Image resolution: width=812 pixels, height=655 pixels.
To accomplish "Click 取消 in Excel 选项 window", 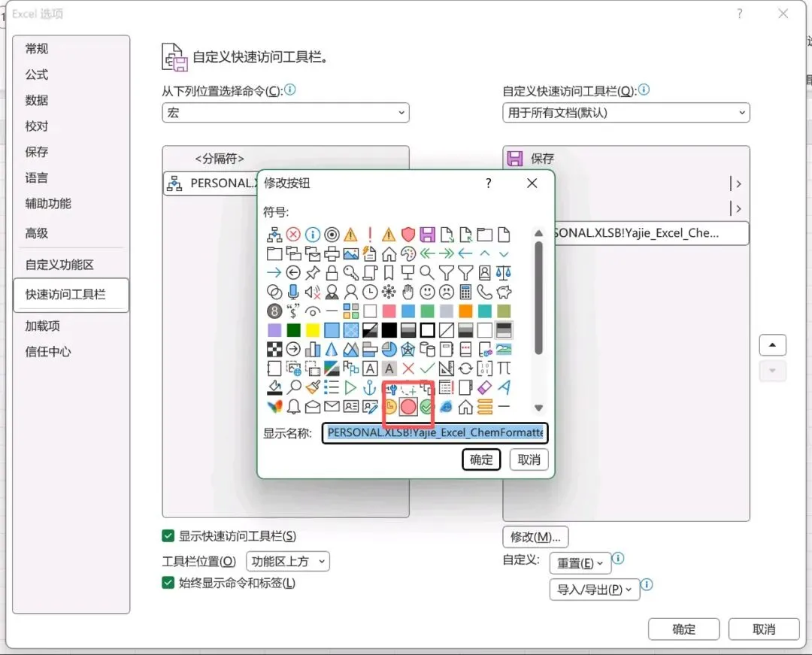I will coord(764,629).
